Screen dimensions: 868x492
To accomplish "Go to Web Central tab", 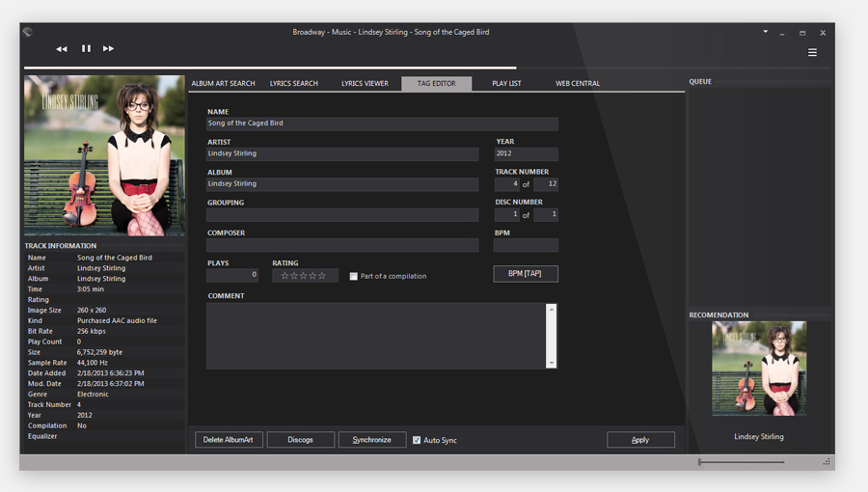I will point(578,84).
